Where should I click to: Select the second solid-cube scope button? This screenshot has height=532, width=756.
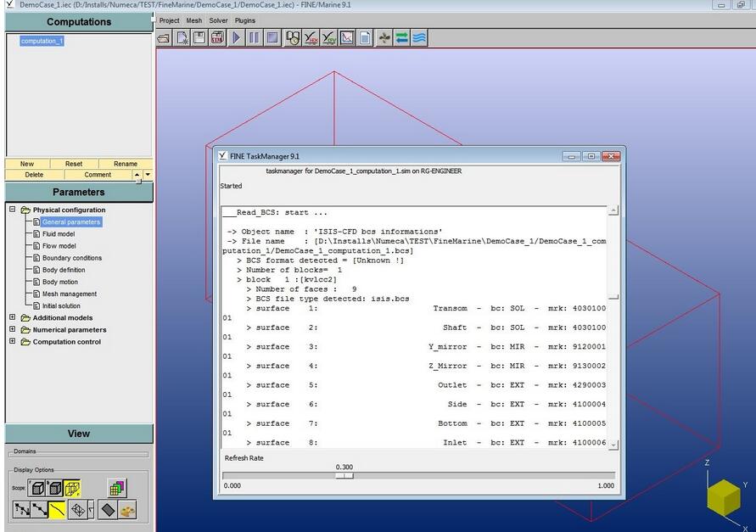point(54,488)
